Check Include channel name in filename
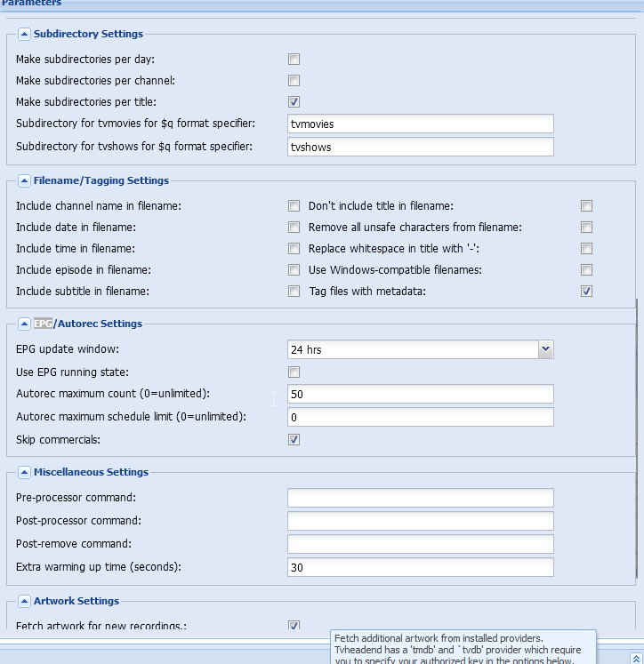The width and height of the screenshot is (644, 664). tap(294, 206)
